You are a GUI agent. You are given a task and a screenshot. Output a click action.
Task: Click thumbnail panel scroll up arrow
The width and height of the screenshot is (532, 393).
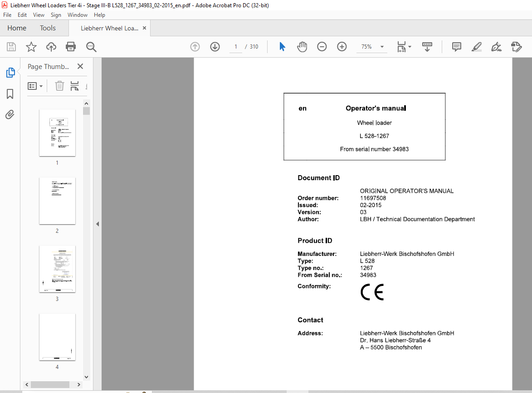click(x=86, y=103)
